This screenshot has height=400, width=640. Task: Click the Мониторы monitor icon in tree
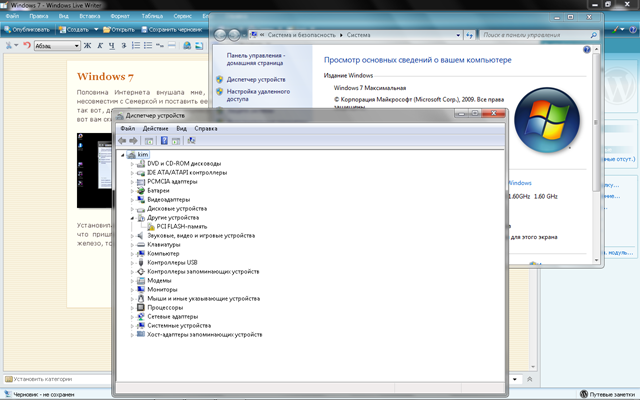point(141,289)
